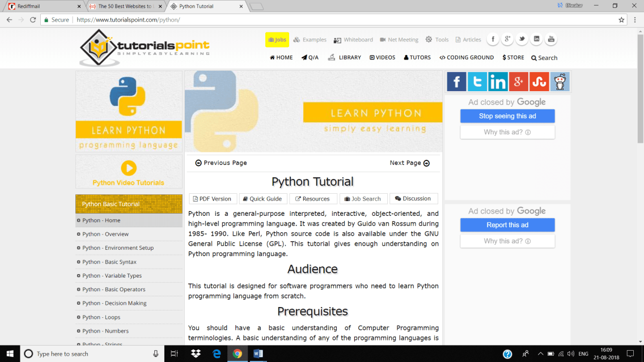Bookmark this page with the star icon

point(621,20)
